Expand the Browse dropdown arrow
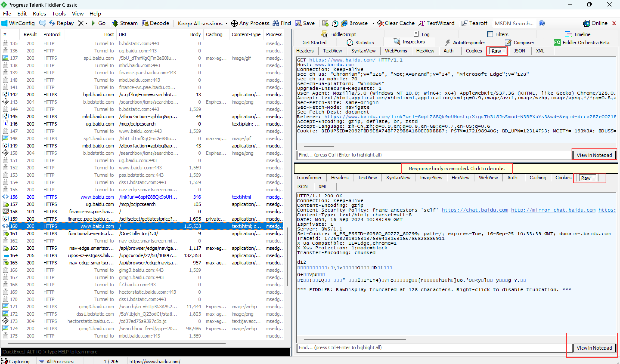620x364 pixels. (x=373, y=23)
